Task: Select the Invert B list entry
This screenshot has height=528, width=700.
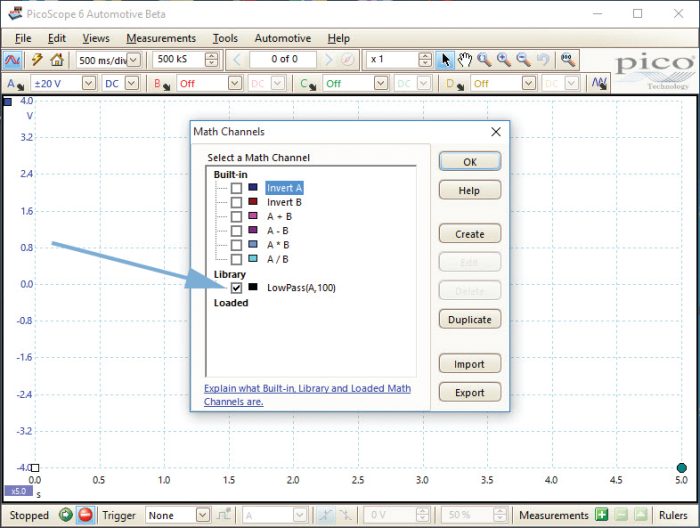Action: tap(284, 202)
